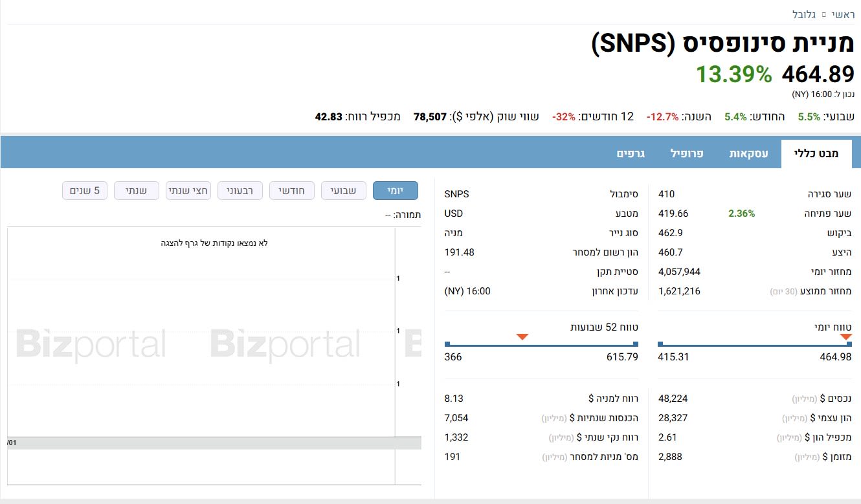The image size is (861, 504).
Task: Click the מזומן value 2,888
Action: point(670,457)
